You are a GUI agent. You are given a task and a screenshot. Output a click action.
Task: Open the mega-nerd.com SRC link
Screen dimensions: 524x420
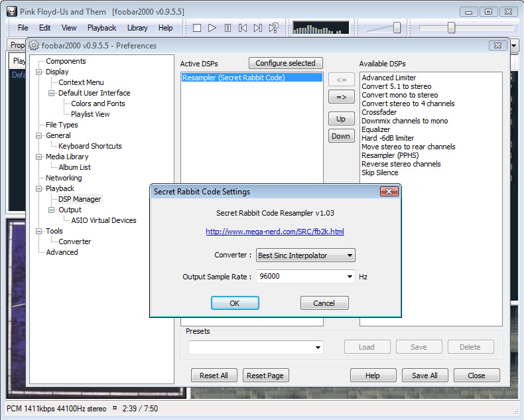click(275, 232)
